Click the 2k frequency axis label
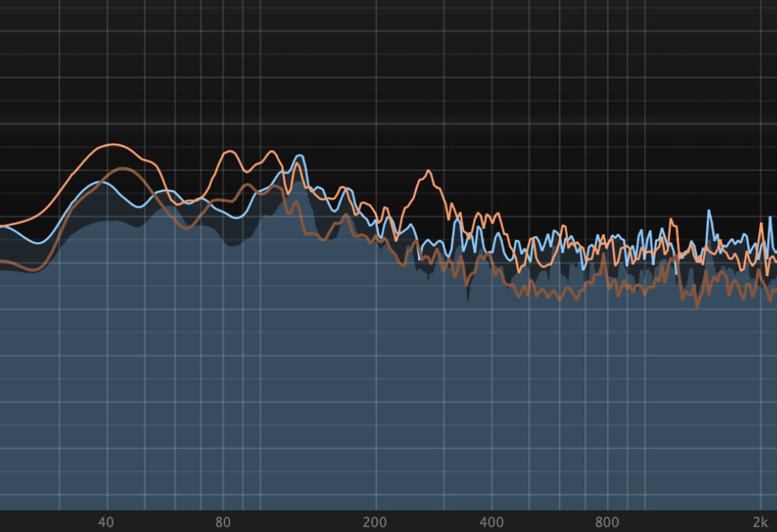 760,522
